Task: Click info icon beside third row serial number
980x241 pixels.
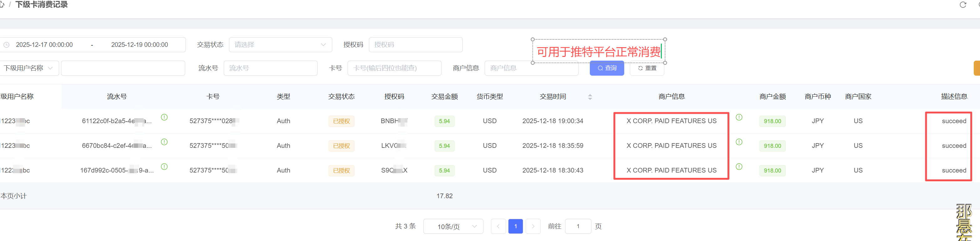Action: tap(164, 167)
